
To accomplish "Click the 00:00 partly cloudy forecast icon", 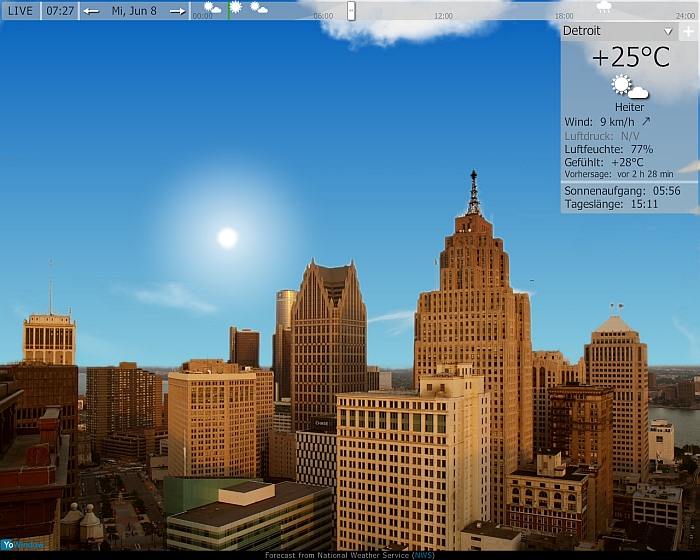I will click(212, 8).
